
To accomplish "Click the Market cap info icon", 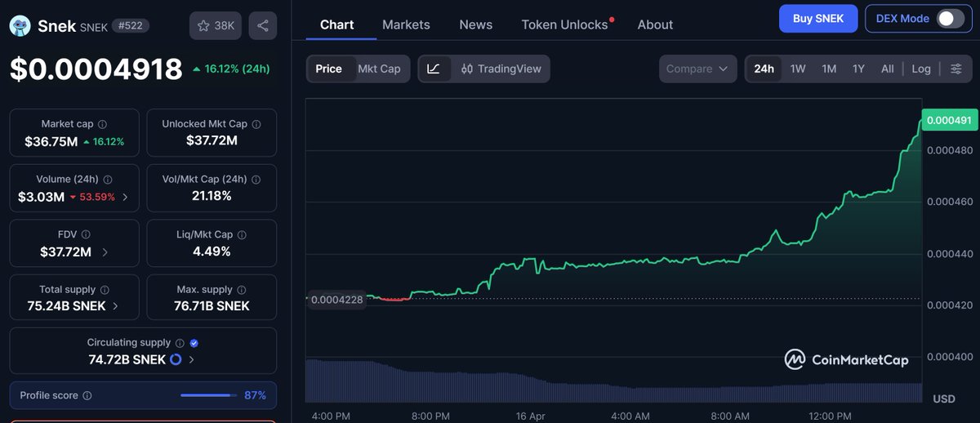I will [x=102, y=124].
